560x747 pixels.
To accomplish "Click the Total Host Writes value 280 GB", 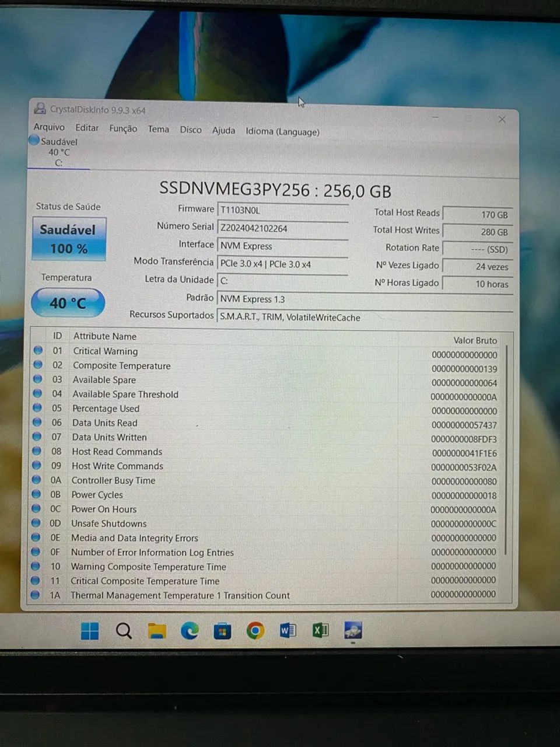I will point(477,232).
